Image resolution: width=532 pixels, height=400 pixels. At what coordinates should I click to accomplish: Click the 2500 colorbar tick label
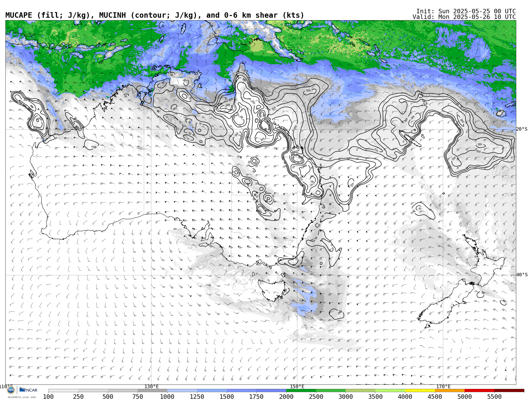tap(316, 397)
